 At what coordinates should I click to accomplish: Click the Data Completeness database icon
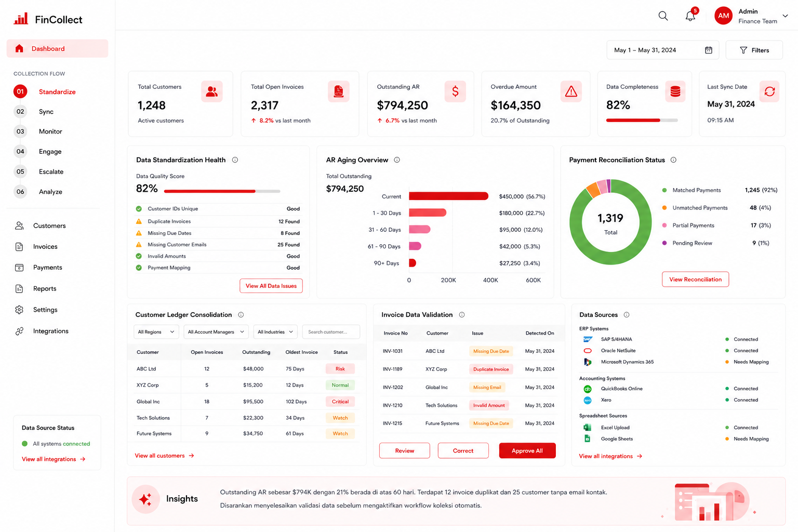pos(675,91)
